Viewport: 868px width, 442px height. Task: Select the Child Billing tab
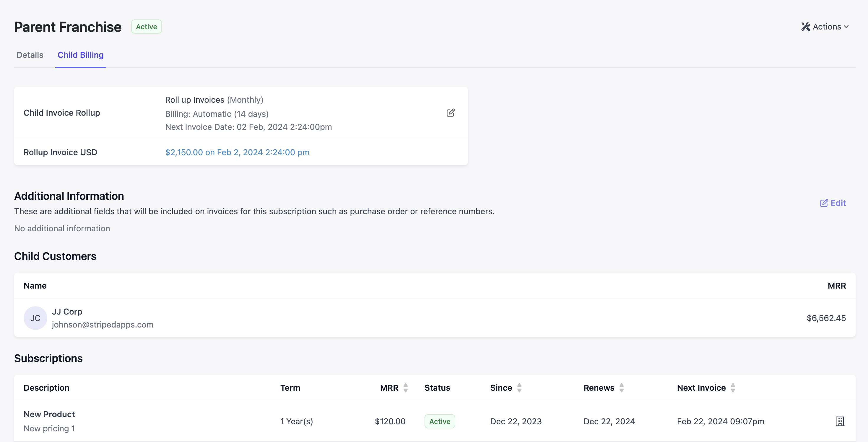81,55
